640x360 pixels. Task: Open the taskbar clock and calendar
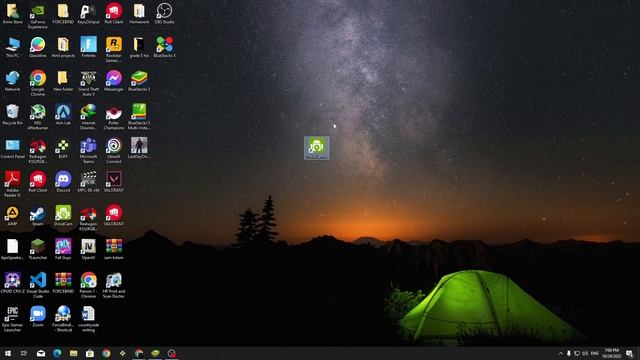pos(611,353)
